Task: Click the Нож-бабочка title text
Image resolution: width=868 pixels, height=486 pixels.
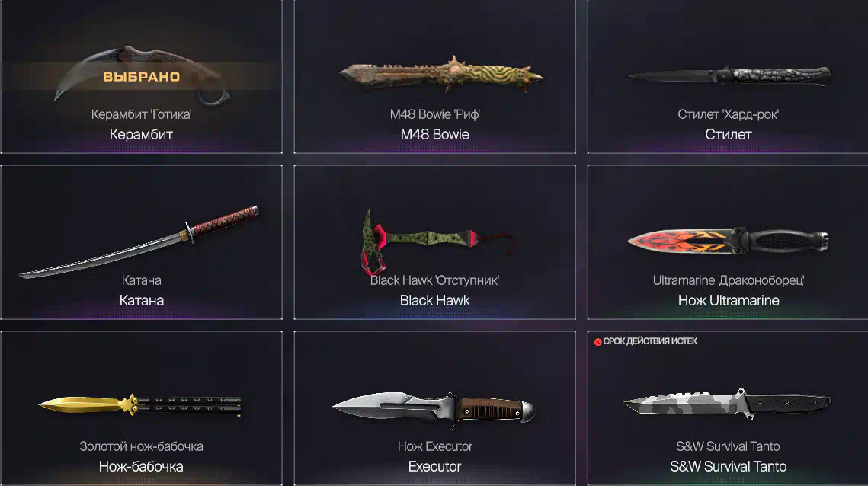Action: click(141, 467)
